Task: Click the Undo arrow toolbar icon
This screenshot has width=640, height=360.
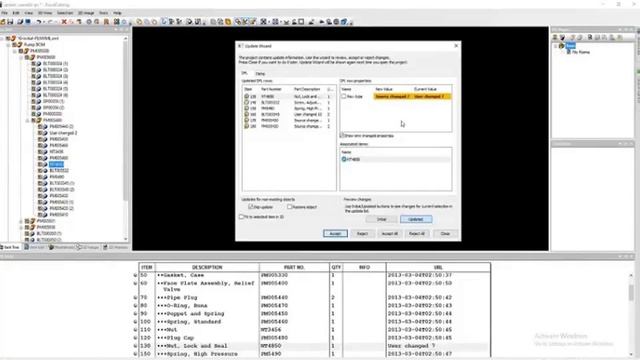Action: pos(38,22)
